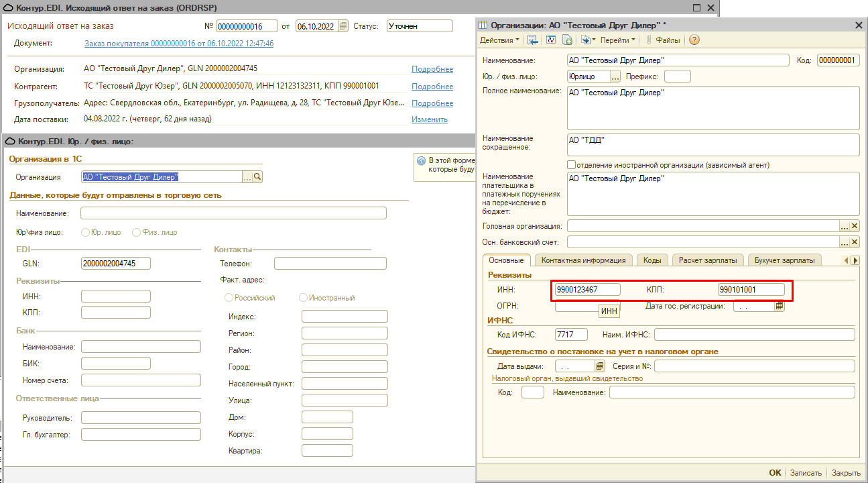Click the re-read (refresh) toolbar icon

point(551,40)
